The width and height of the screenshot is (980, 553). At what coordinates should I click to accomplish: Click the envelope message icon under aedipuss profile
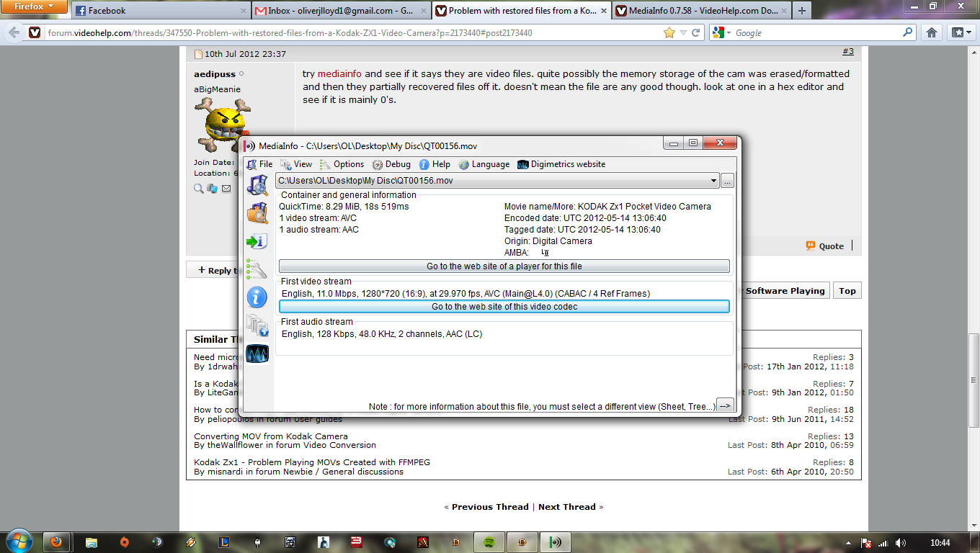[226, 189]
